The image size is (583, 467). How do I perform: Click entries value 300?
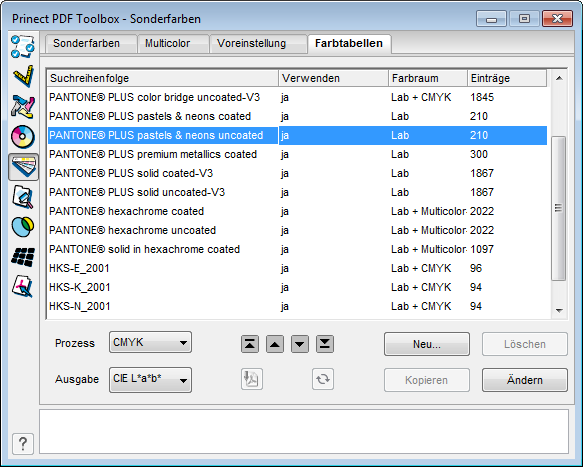click(479, 154)
